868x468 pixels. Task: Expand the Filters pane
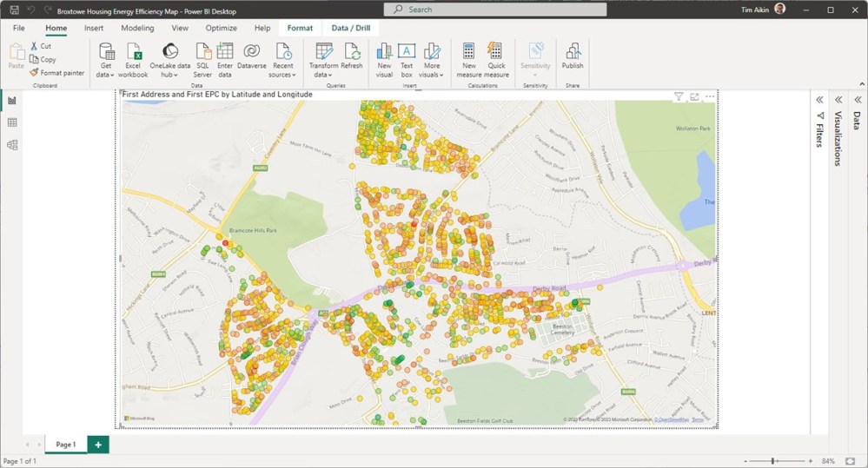[x=819, y=100]
